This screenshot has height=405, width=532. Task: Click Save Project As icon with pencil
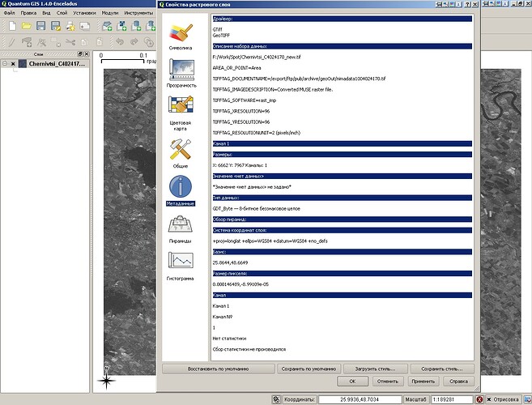(x=55, y=26)
